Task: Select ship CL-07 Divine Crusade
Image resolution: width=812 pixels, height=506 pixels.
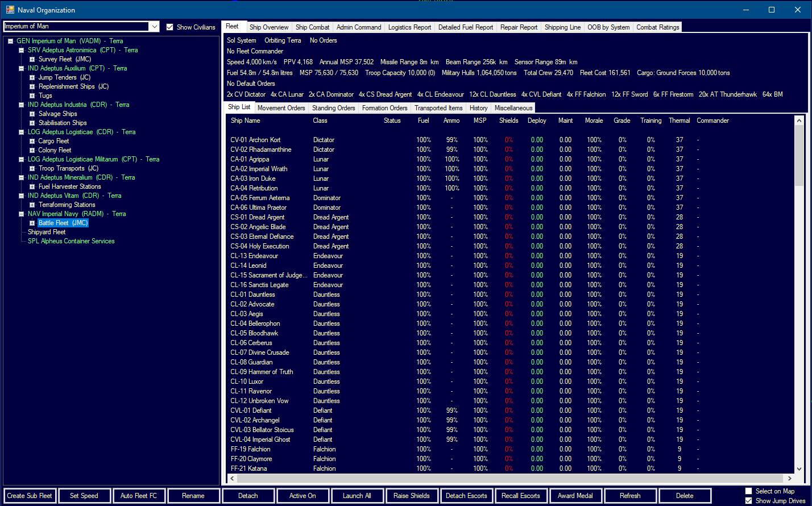Action: click(x=259, y=352)
